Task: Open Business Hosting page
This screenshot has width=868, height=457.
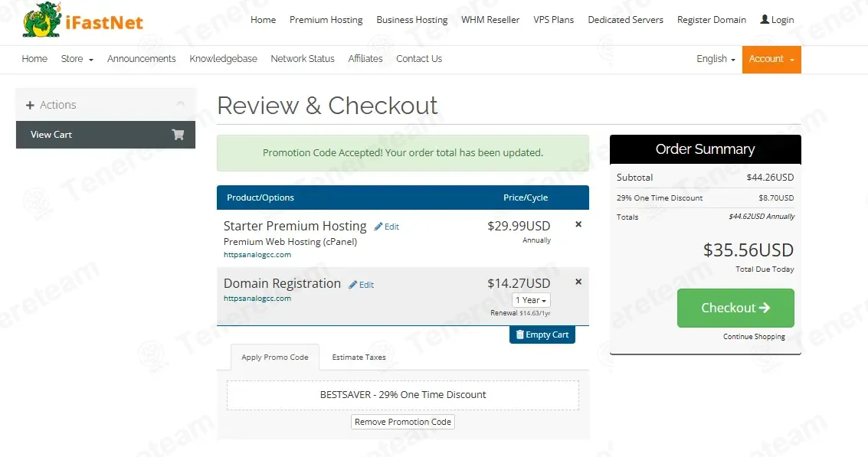Action: point(412,19)
